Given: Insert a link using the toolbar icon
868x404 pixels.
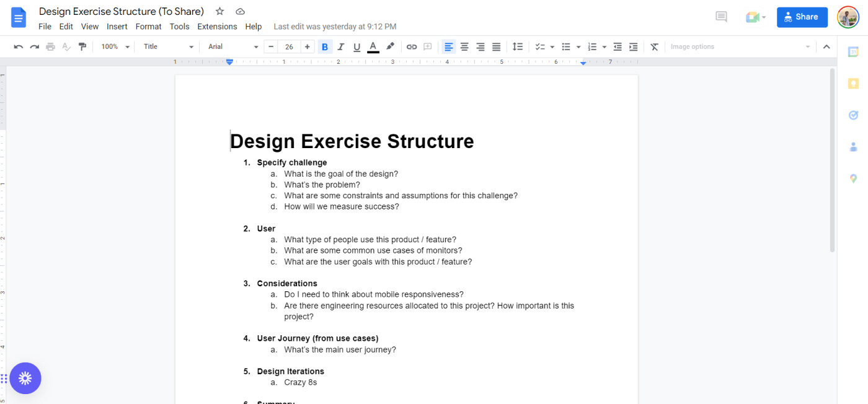Looking at the screenshot, I should coord(411,46).
